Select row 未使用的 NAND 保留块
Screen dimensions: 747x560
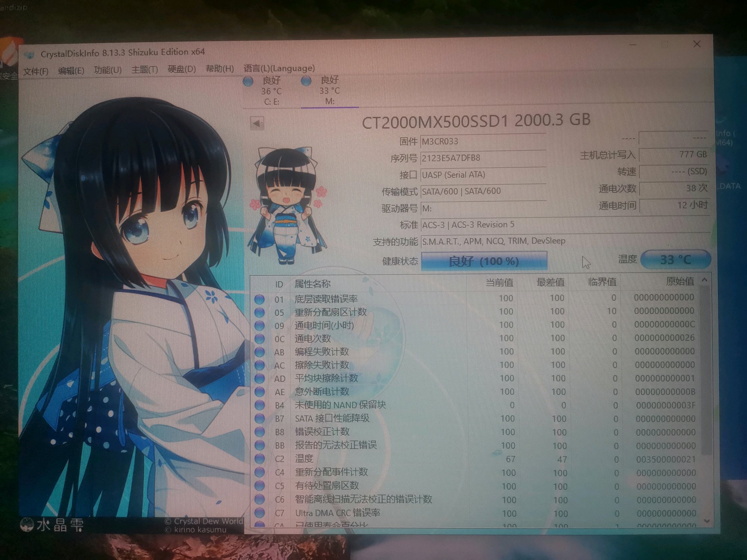click(476, 405)
